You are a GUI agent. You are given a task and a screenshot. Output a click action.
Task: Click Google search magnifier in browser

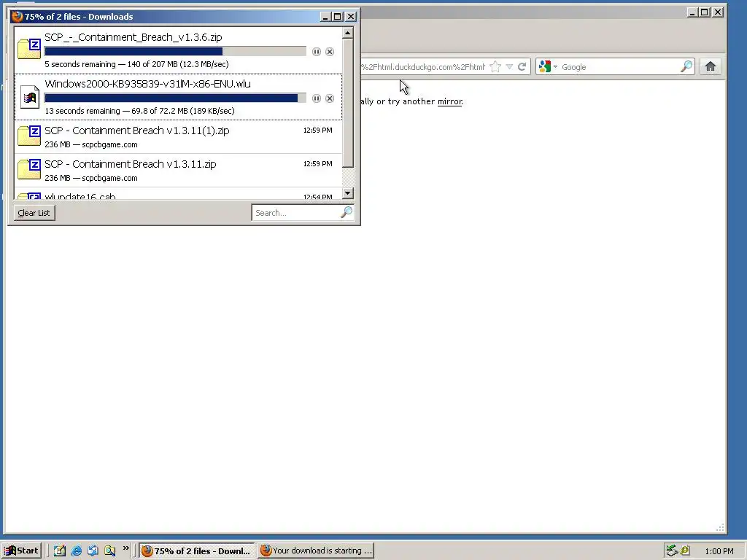point(686,66)
